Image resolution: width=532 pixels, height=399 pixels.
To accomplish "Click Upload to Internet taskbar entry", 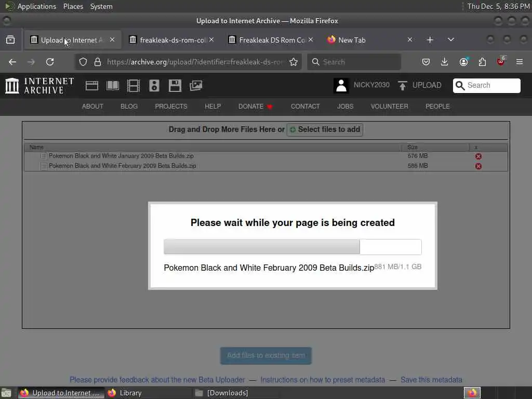I will coord(61,393).
